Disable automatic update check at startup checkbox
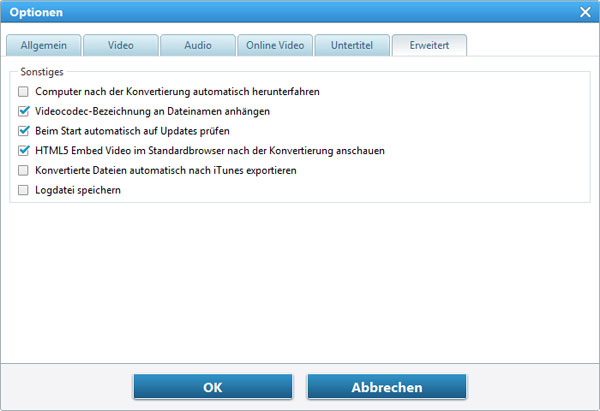Viewport: 600px width, 411px height. point(24,131)
